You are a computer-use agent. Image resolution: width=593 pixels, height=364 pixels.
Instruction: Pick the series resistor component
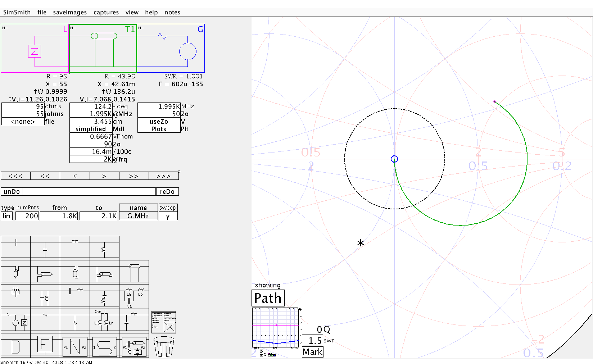[x=45, y=320]
